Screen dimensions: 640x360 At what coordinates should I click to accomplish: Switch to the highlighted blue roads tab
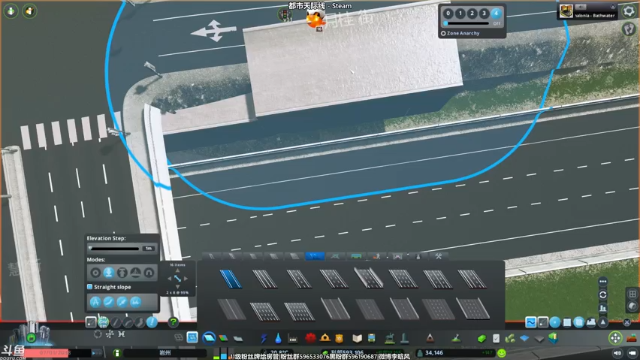tap(315, 256)
